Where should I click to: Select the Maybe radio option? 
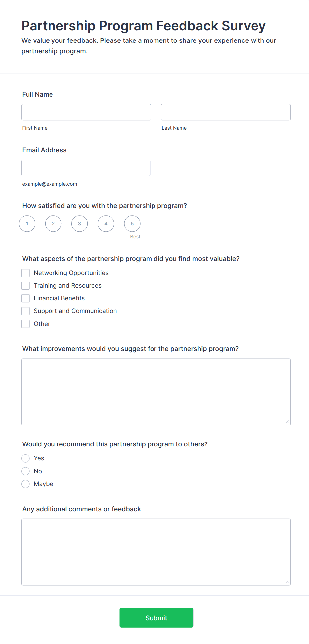click(x=26, y=484)
